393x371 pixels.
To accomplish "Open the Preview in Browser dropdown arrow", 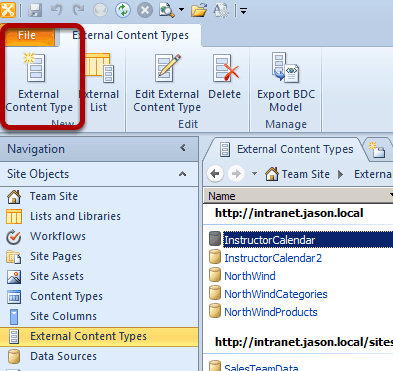I will pos(181,10).
